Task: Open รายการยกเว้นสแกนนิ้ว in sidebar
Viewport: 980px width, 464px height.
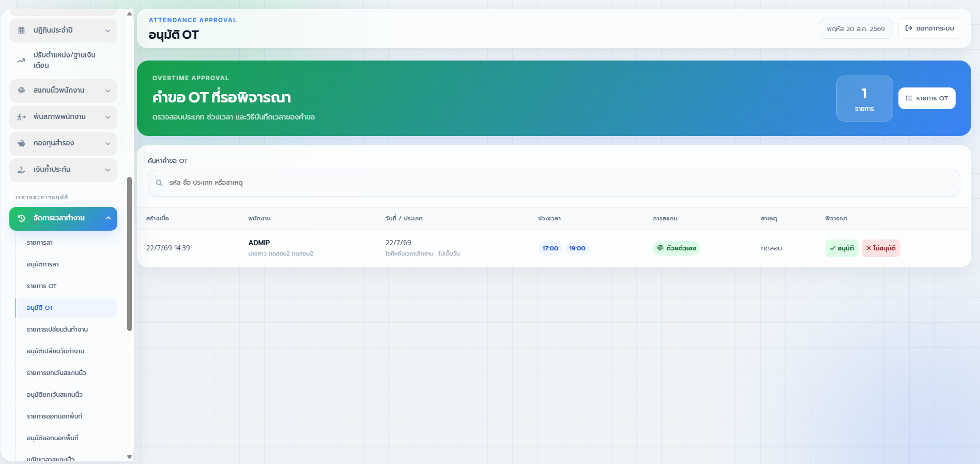Action: [x=66, y=373]
